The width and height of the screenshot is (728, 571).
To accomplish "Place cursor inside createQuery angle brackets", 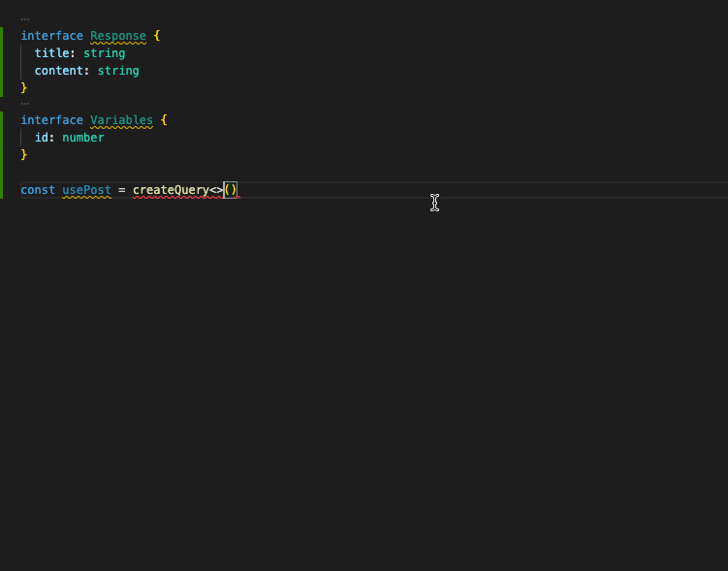I will tap(217, 190).
